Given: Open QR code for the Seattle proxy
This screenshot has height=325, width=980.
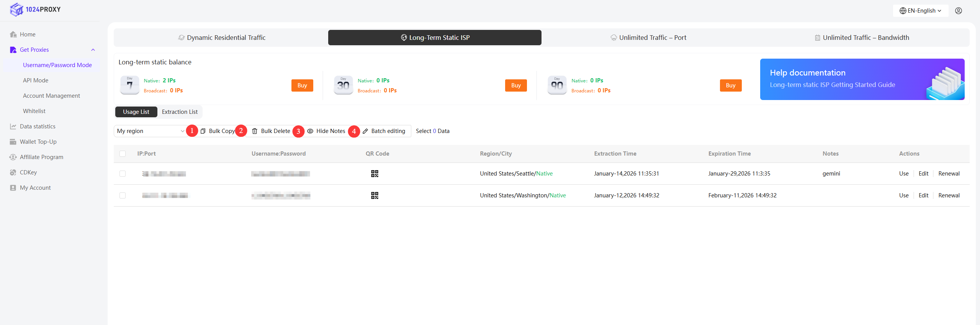Looking at the screenshot, I should [374, 174].
